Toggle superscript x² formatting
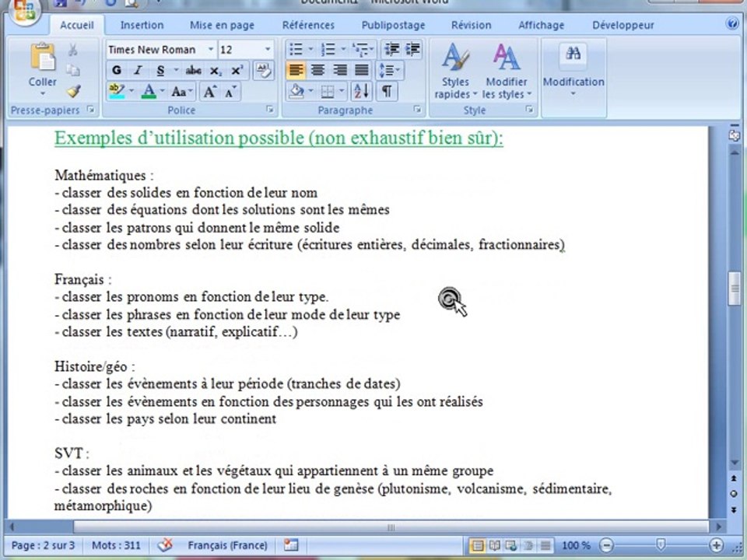This screenshot has width=747, height=560. coord(237,71)
